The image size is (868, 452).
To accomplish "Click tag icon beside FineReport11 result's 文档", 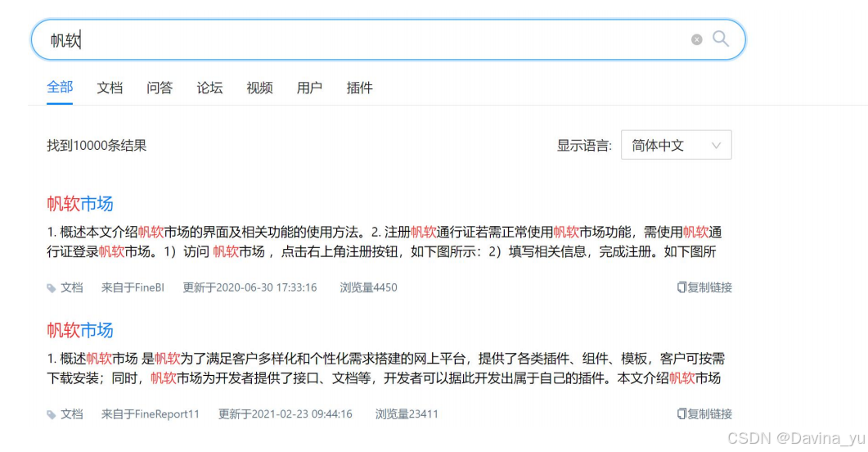I will (52, 414).
